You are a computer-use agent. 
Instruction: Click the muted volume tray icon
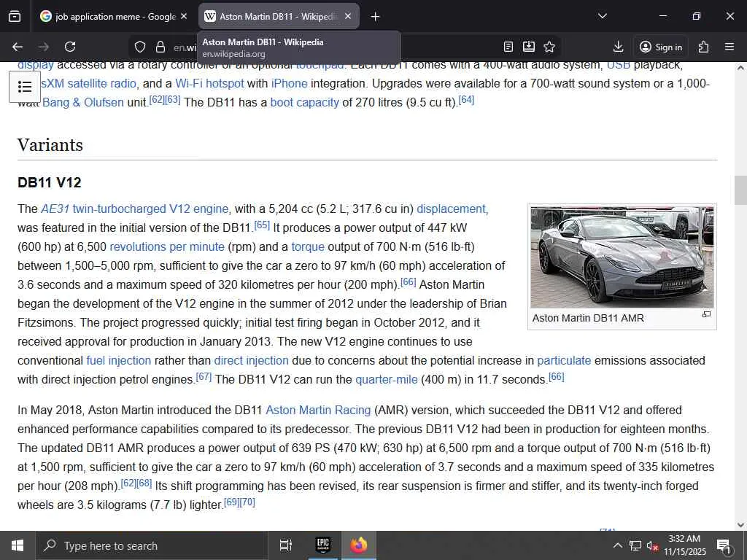652,545
